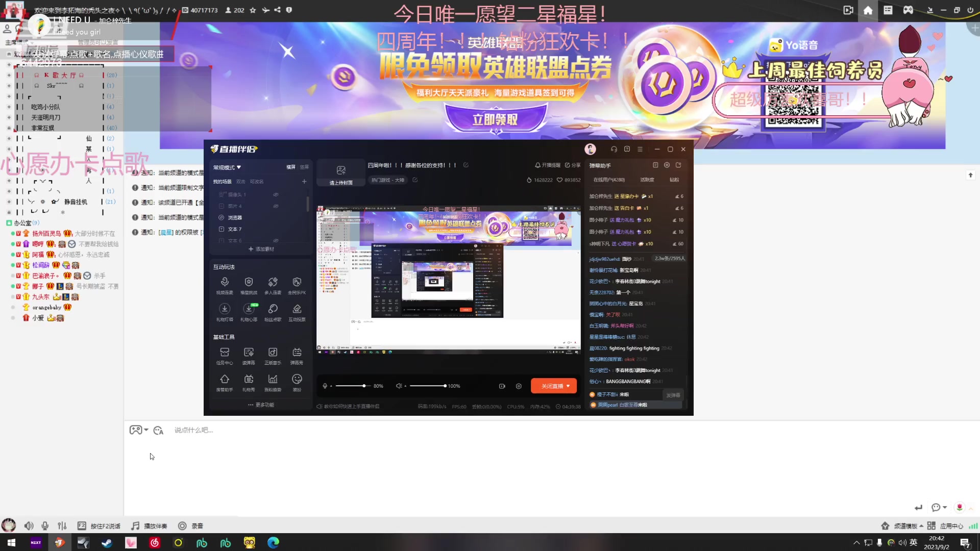This screenshot has height=551, width=980.
Task: Expand microphone device arrow beside mic icon
Action: coord(331,386)
